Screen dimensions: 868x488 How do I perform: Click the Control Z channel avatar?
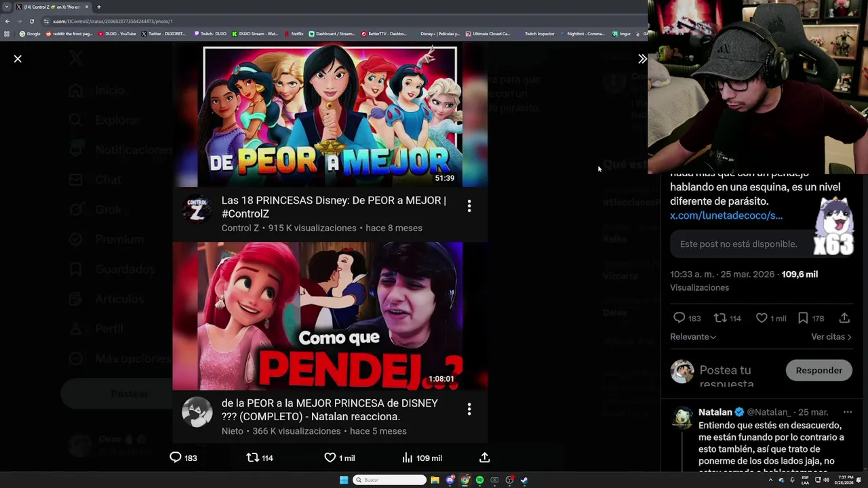197,209
